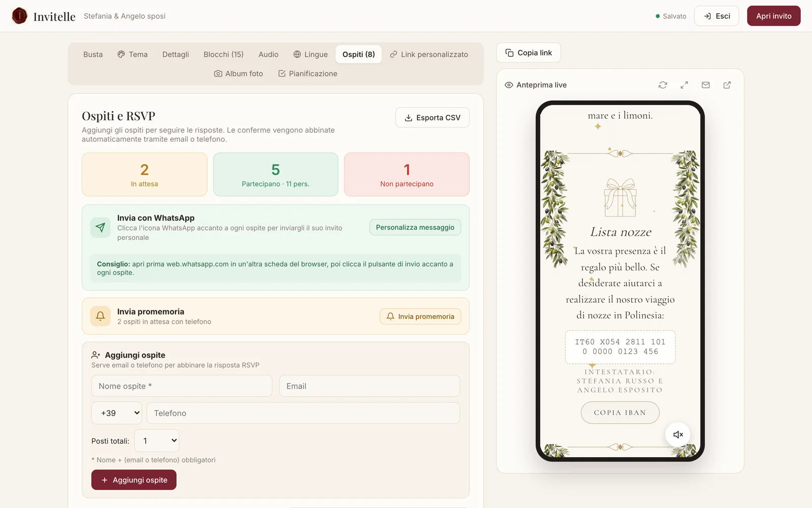
Task: Click the Invia promemoria button
Action: click(420, 316)
